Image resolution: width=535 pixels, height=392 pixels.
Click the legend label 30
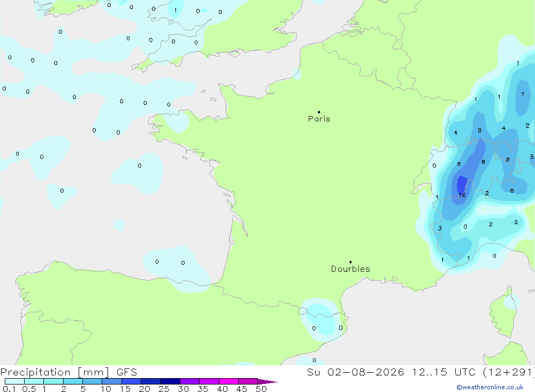(183, 389)
